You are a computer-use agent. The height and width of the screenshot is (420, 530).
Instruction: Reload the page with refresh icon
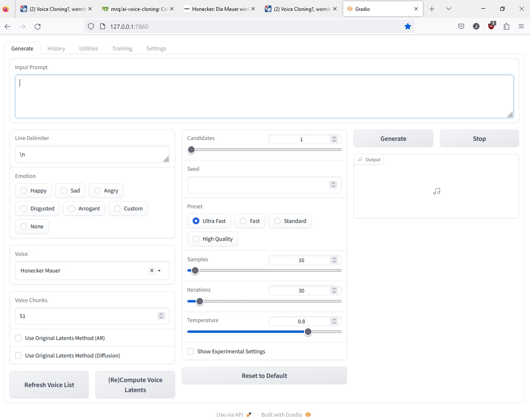coord(38,26)
